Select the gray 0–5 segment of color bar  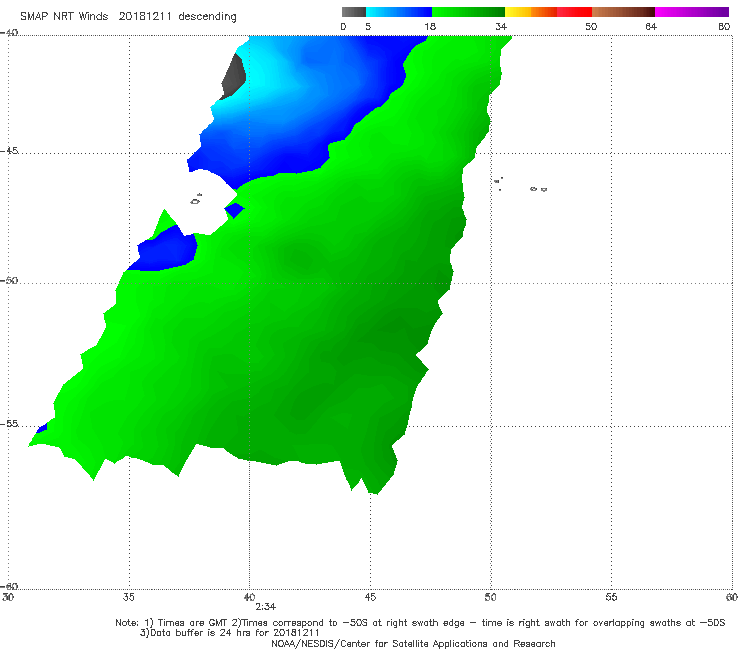coord(353,12)
